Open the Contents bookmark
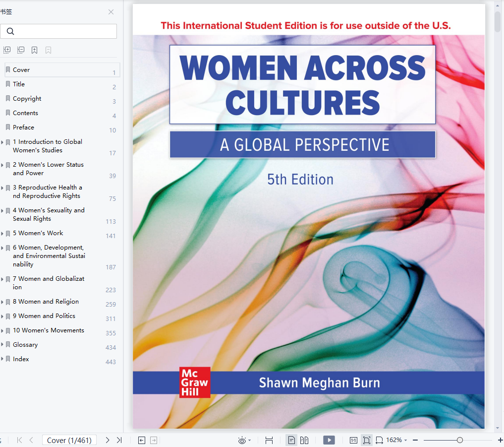504x447 pixels. [25, 113]
